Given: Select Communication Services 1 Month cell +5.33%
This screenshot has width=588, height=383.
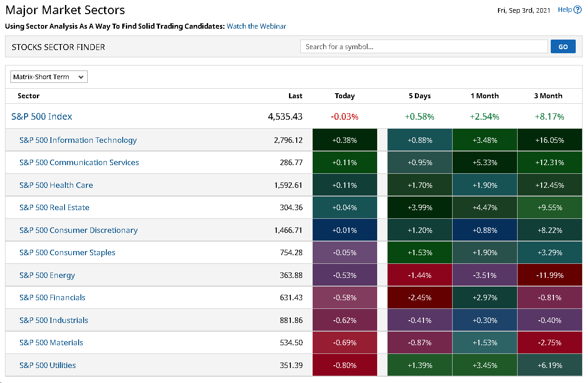Looking at the screenshot, I should (x=485, y=162).
